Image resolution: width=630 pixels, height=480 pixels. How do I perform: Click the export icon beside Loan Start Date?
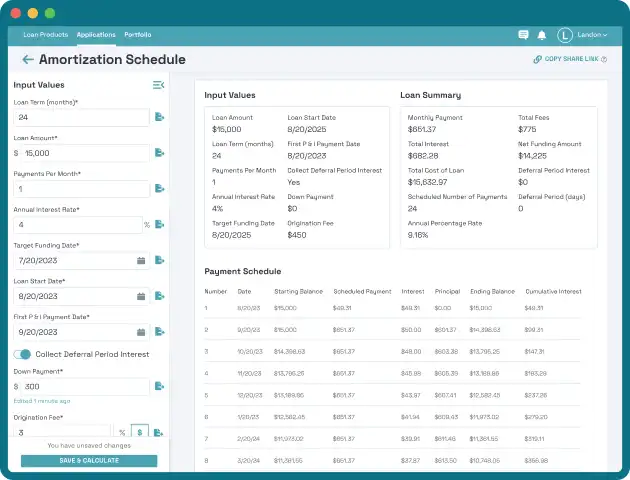tap(160, 296)
